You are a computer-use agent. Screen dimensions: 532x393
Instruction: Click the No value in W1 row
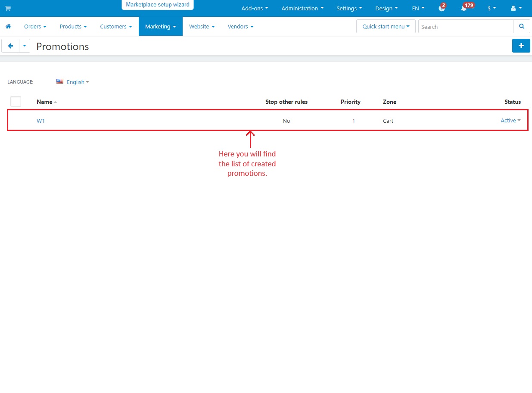point(286,121)
